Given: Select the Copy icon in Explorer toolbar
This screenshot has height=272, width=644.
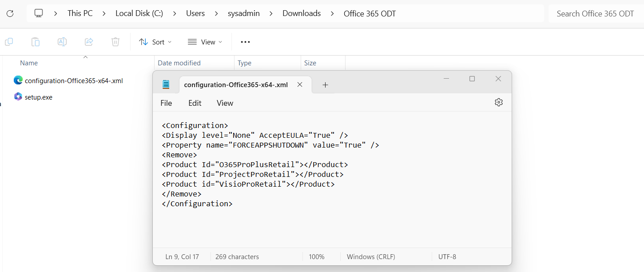Looking at the screenshot, I should click(x=9, y=41).
